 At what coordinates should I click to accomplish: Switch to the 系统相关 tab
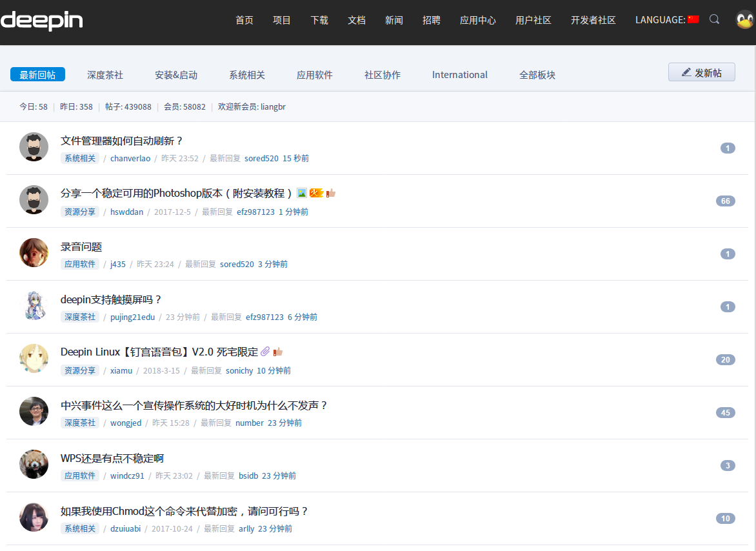point(247,75)
